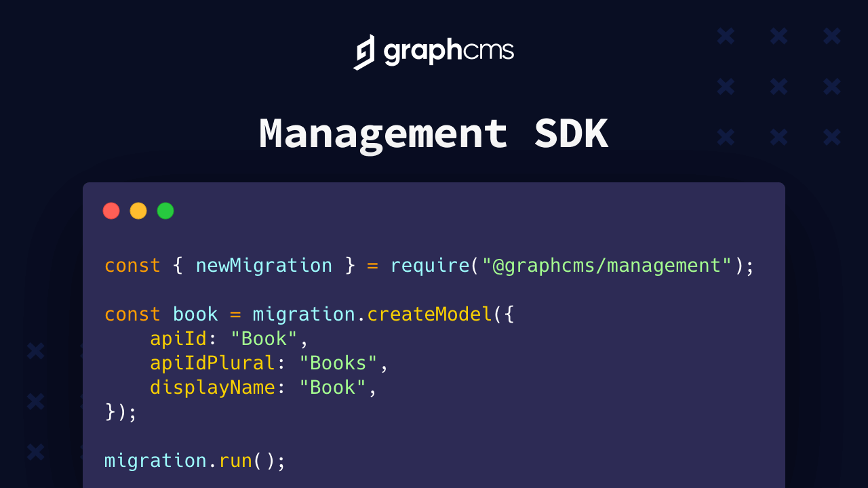Select the "graphcms" wordmark text
The height and width of the screenshot is (488, 868).
(x=448, y=52)
